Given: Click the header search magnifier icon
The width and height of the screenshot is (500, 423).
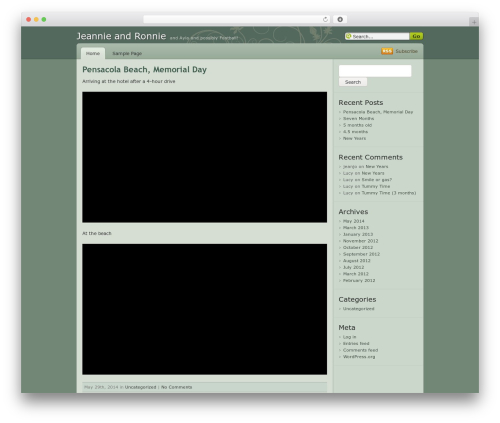Looking at the screenshot, I should (349, 36).
